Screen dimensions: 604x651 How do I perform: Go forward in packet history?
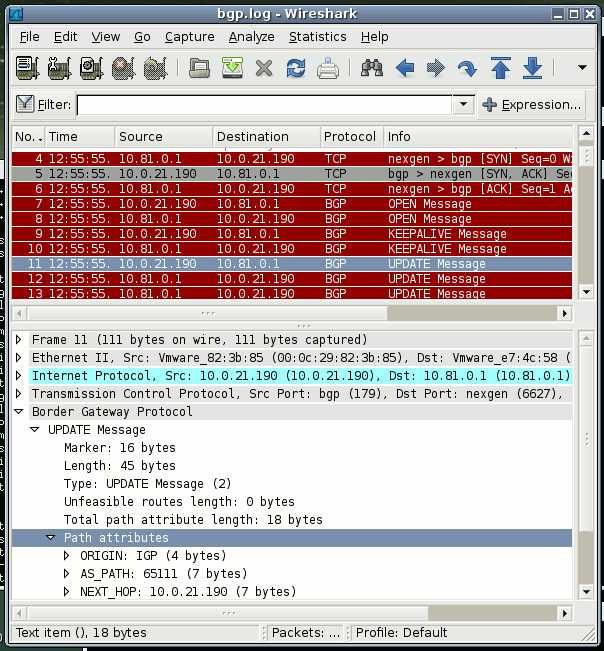point(436,68)
